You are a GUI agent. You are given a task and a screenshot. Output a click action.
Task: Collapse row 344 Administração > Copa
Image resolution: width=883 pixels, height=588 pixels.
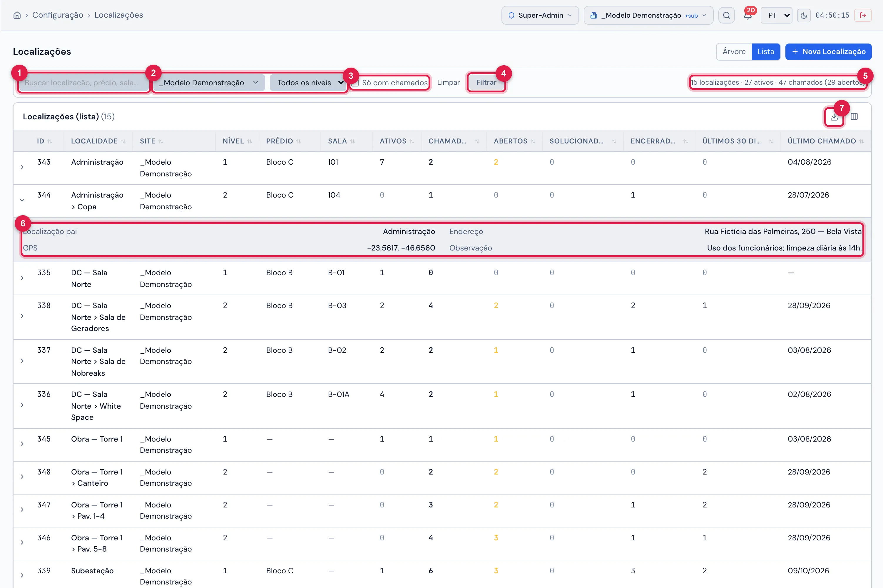coord(22,200)
